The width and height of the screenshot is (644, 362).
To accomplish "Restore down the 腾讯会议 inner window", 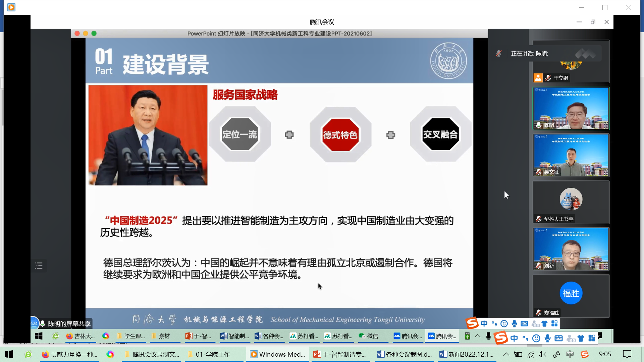I will [593, 22].
